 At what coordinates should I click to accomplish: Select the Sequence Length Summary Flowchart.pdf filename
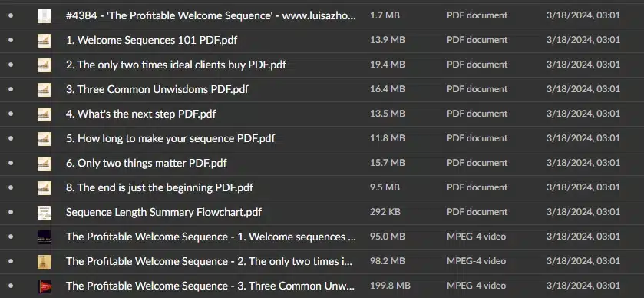(163, 212)
